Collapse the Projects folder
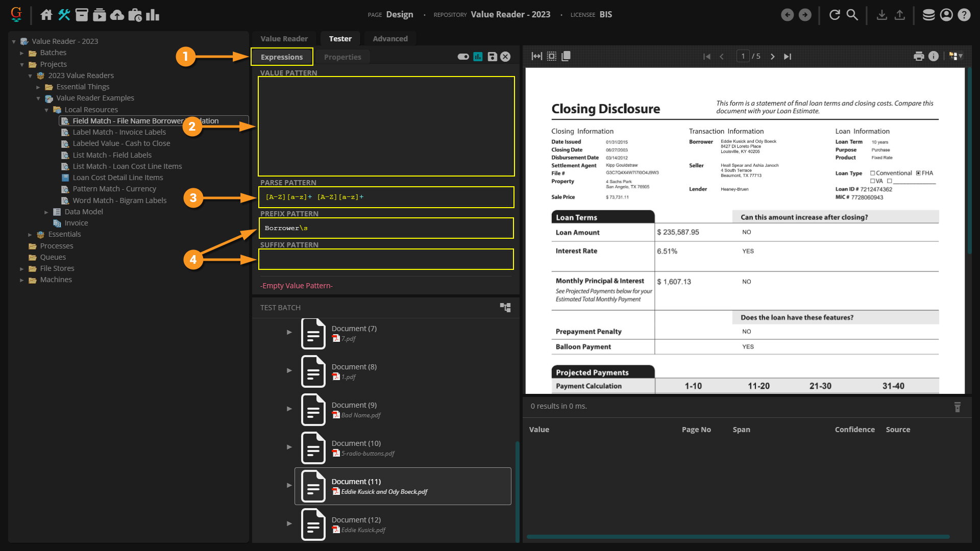This screenshot has height=551, width=980. click(x=22, y=64)
